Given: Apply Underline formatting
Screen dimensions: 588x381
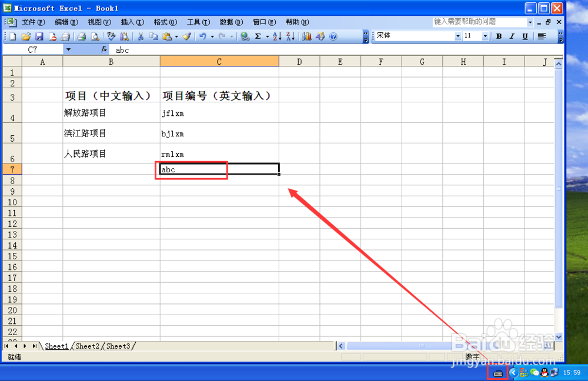Looking at the screenshot, I should pyautogui.click(x=525, y=36).
